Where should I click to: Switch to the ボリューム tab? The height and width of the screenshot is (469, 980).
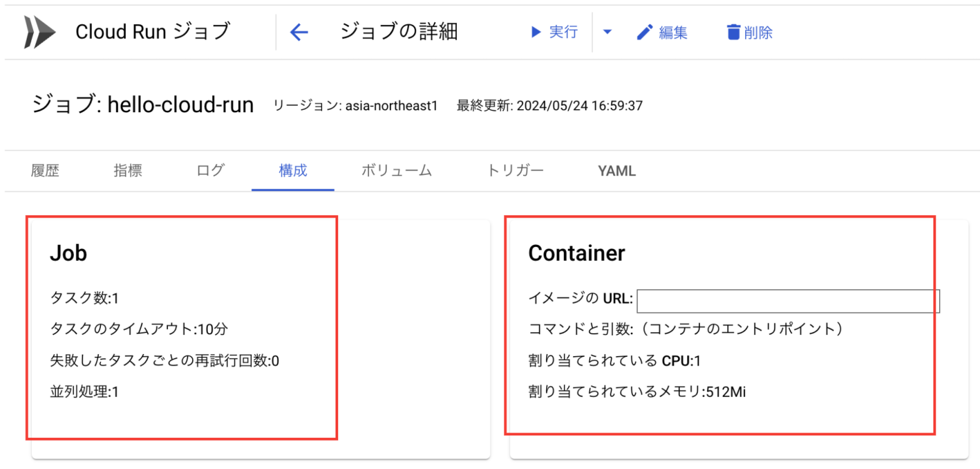[396, 170]
